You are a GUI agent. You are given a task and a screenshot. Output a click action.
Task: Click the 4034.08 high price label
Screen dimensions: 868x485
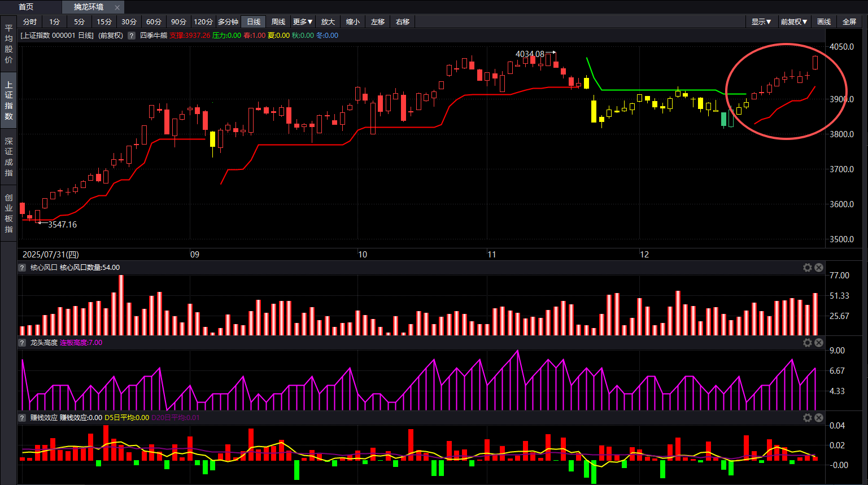click(530, 54)
